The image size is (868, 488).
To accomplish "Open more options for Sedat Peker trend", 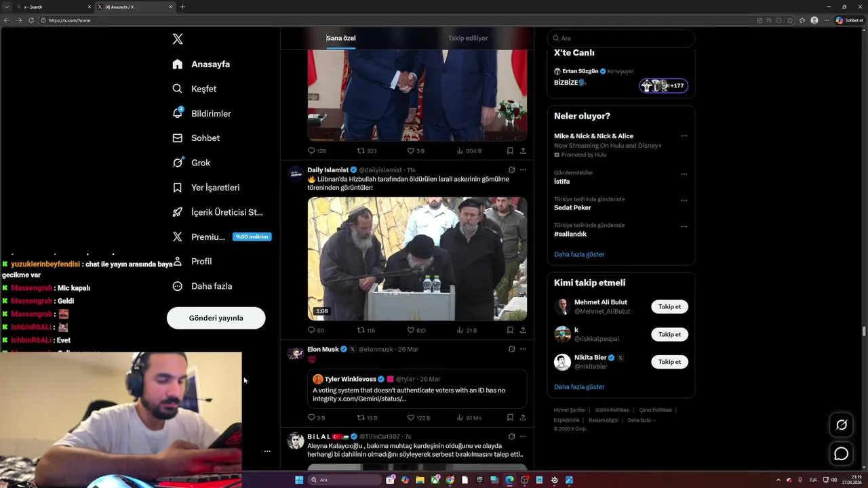I will (x=684, y=201).
